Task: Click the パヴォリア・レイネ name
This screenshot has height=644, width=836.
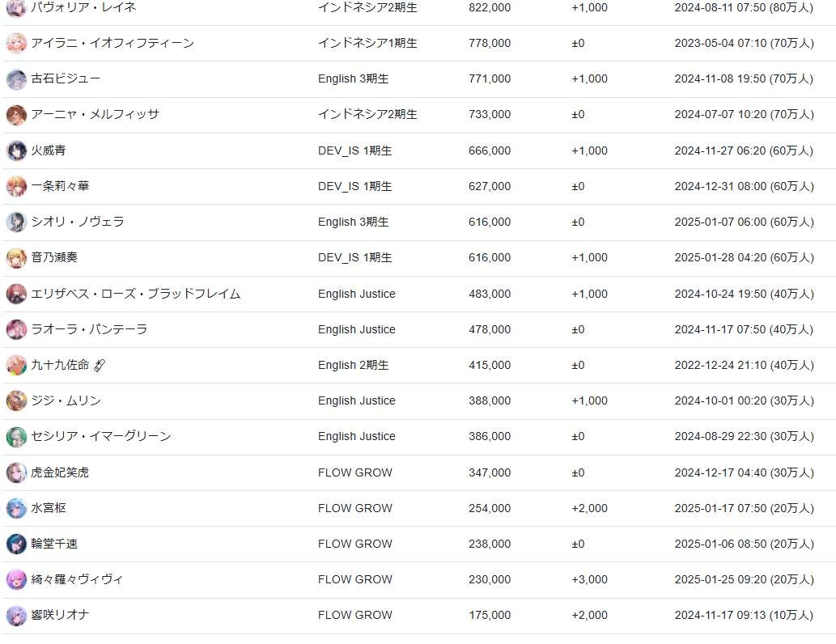Action: 83,7
